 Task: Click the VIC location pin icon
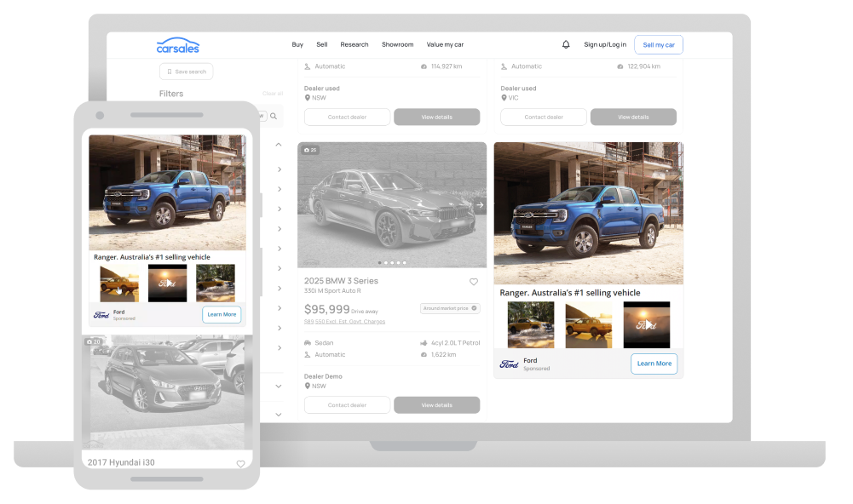(504, 98)
